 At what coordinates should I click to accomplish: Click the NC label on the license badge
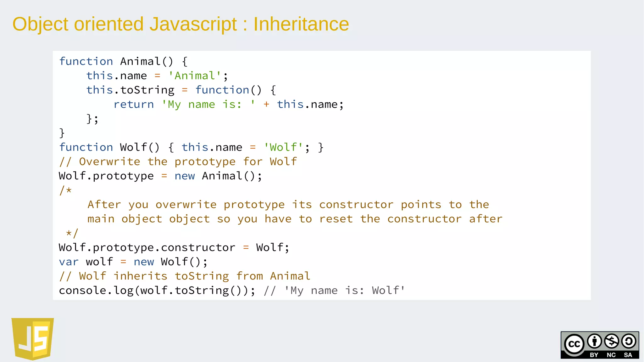(x=611, y=355)
